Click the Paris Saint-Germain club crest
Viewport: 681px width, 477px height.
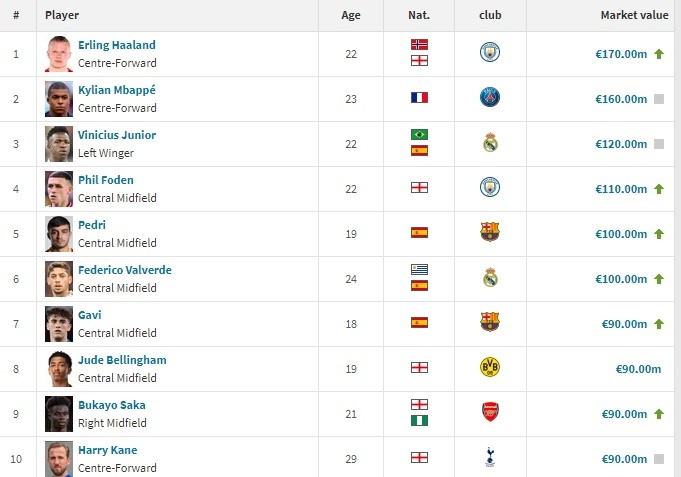point(489,98)
